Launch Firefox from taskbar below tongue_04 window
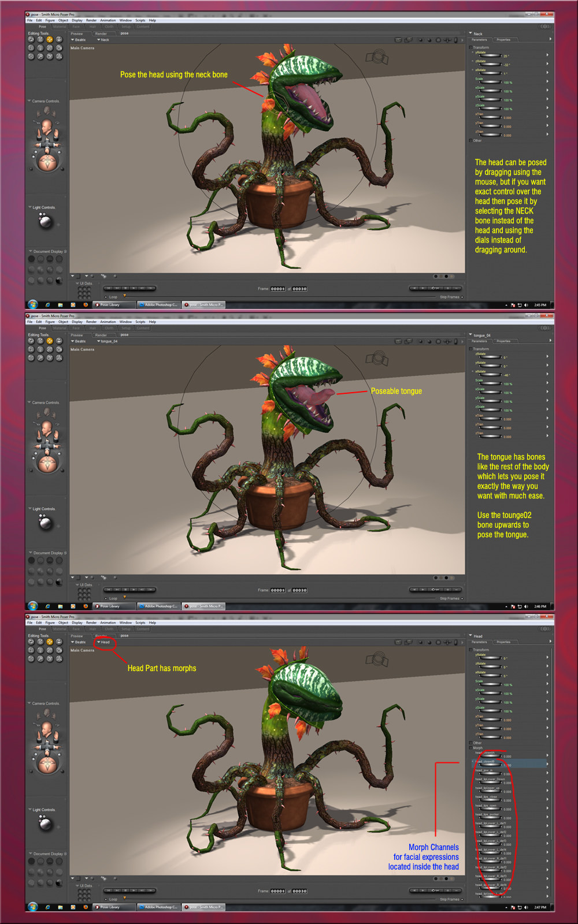This screenshot has height=924, width=578. (86, 606)
